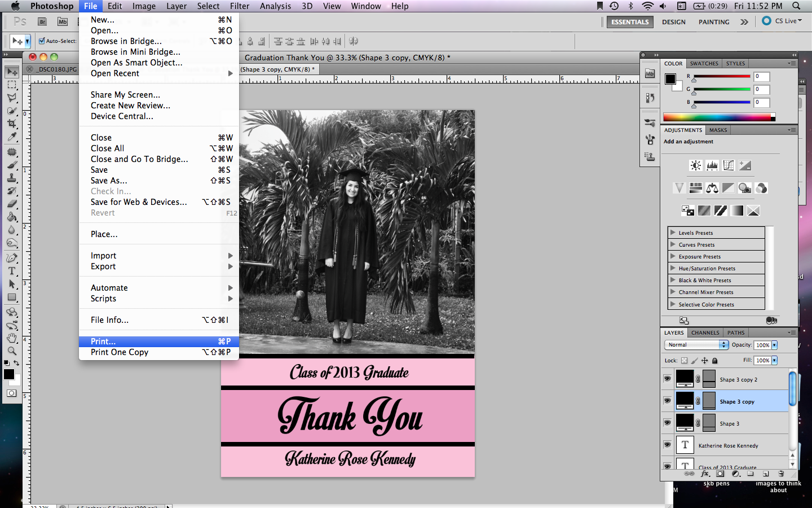Add a Channel Mixer adjustment

761,188
